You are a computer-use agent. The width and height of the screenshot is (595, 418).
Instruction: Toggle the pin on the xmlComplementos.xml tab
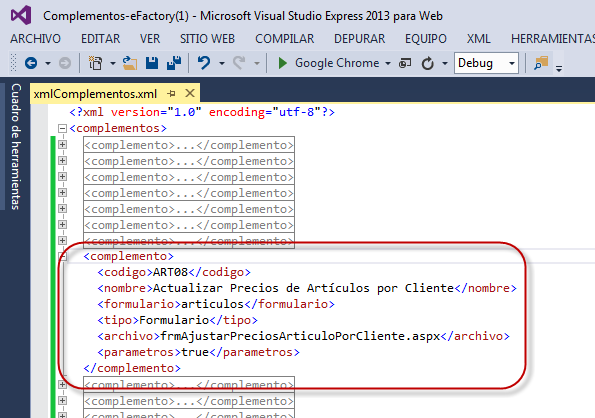(172, 93)
